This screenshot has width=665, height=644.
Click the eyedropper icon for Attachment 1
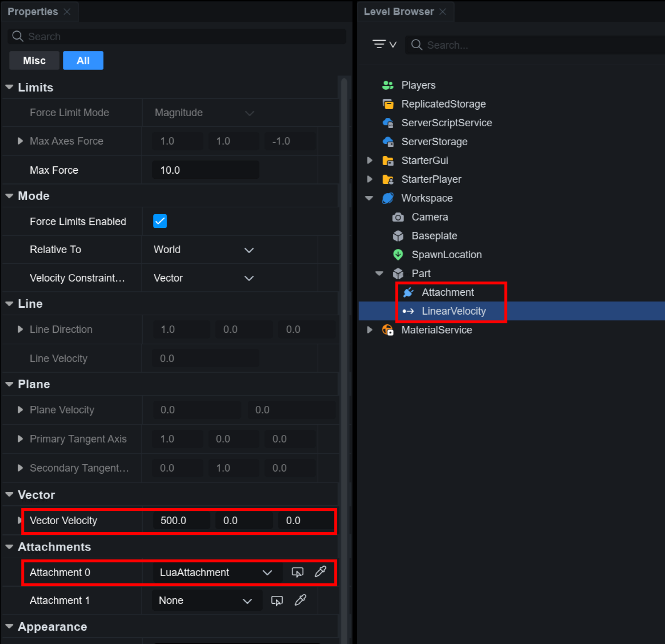click(x=300, y=600)
